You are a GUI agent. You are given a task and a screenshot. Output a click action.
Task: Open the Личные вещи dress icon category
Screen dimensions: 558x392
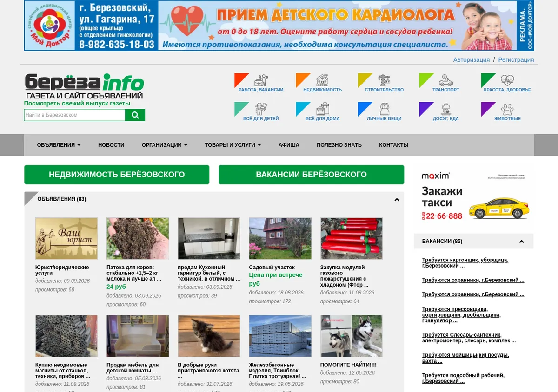tap(384, 109)
